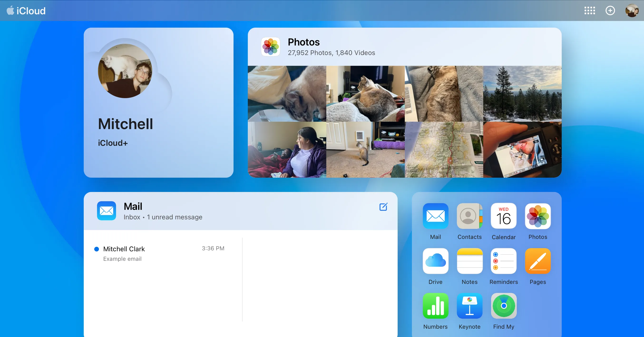
Task: Click the Mitchell name in the profile card
Action: pos(125,124)
